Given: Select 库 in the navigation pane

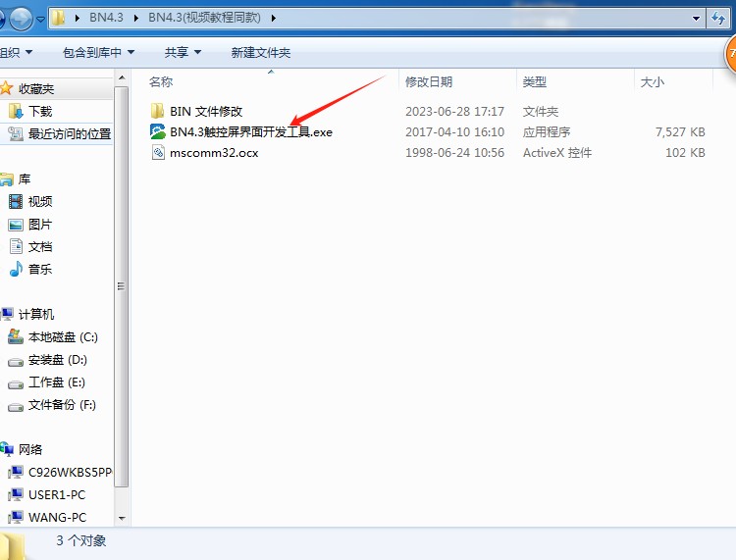Looking at the screenshot, I should [25, 178].
